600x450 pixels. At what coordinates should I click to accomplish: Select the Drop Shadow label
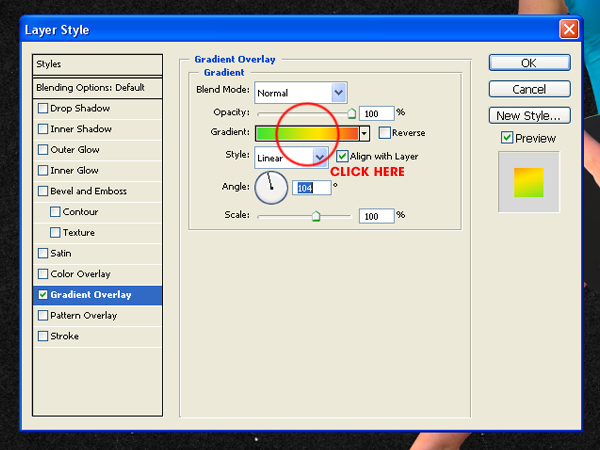[80, 108]
